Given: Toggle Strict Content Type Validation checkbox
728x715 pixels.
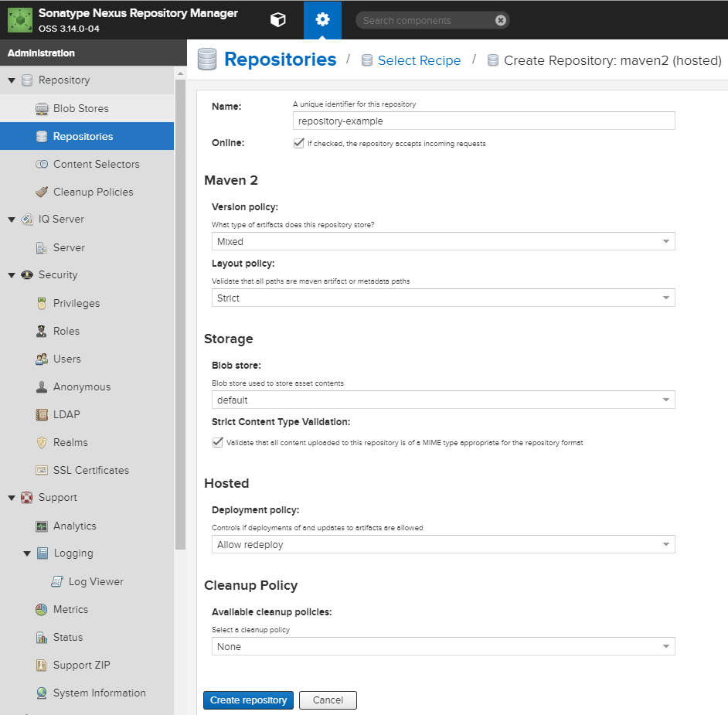Looking at the screenshot, I should point(217,442).
